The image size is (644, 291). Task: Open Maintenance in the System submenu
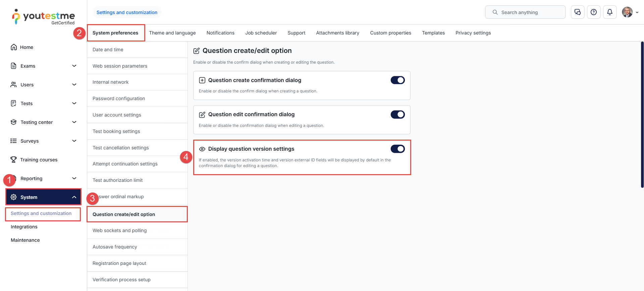[25, 240]
